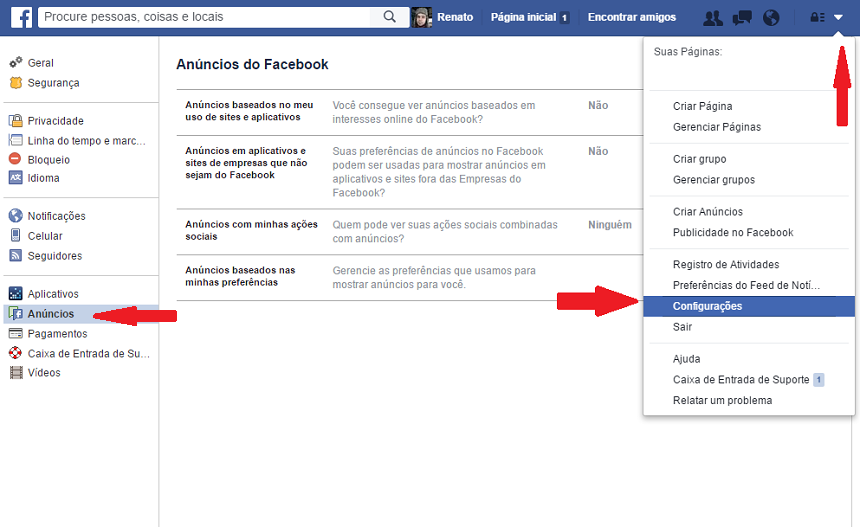This screenshot has width=860, height=527.
Task: Choose Gerenciar Páginas menu item
Action: [717, 127]
